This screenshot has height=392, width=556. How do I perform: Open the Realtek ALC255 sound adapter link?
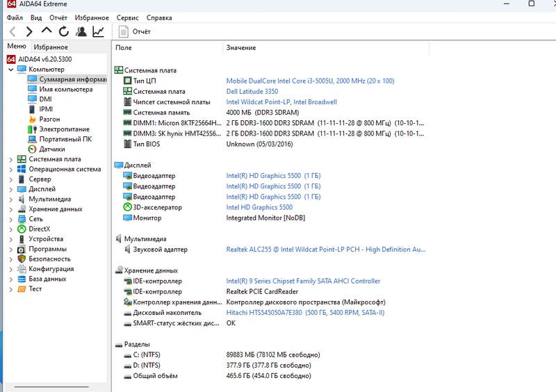[325, 250]
